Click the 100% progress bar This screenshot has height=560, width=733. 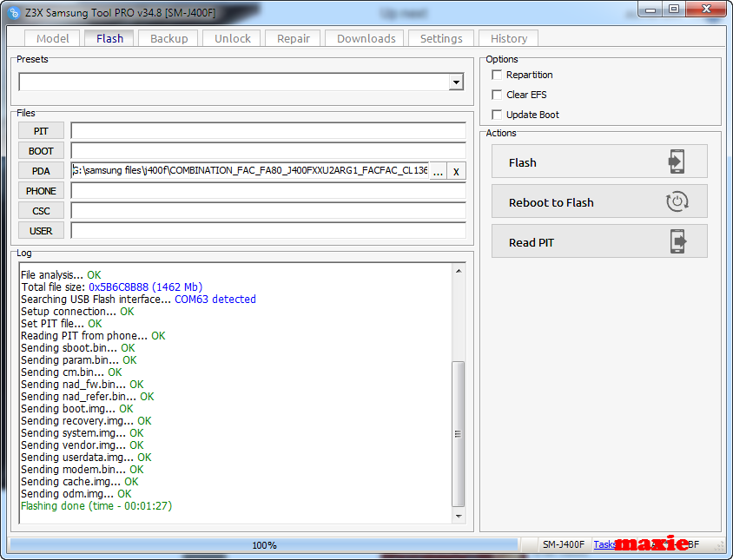pos(264,545)
